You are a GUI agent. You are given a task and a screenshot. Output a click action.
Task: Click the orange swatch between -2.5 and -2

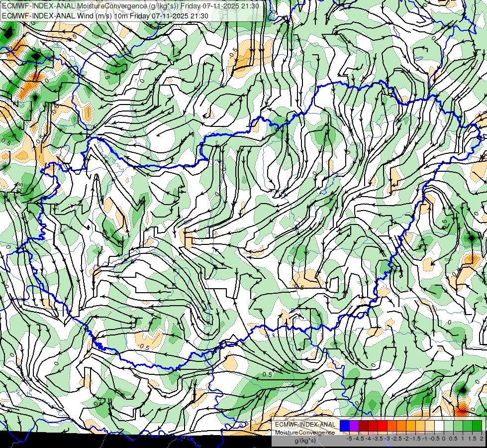401,426
